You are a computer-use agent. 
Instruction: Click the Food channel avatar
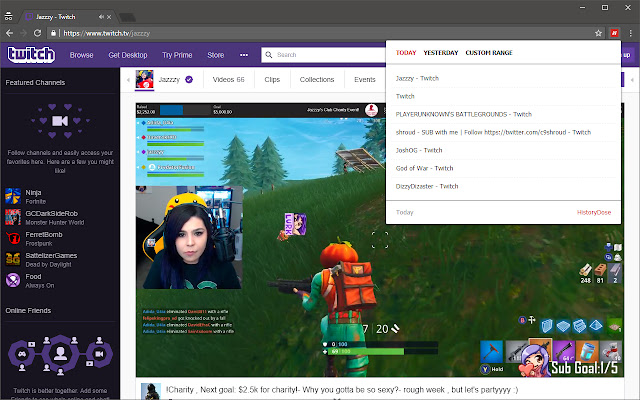click(x=13, y=280)
